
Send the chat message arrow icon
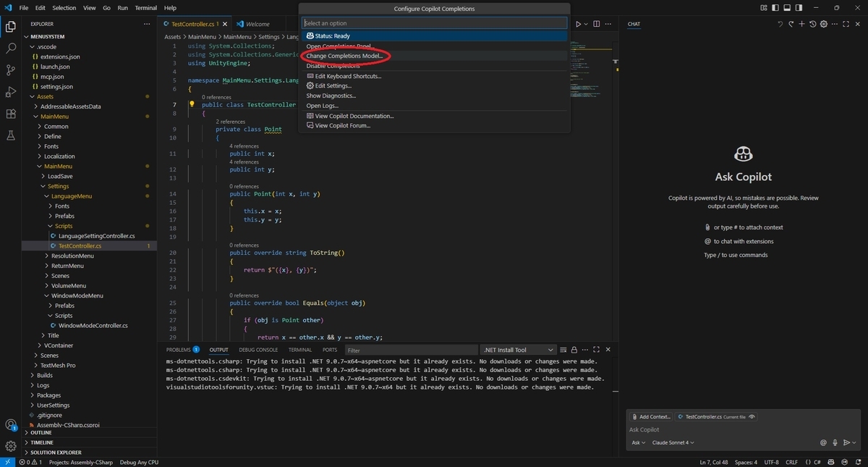[846, 442]
